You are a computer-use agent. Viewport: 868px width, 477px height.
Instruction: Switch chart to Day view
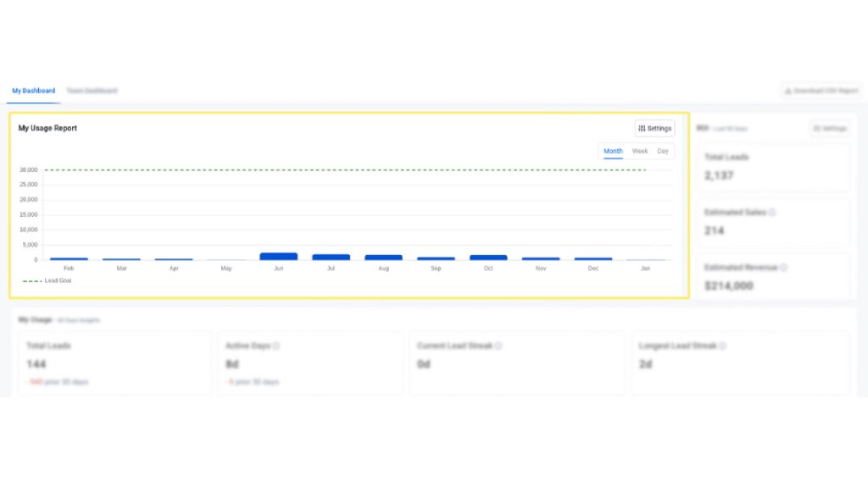(x=663, y=151)
